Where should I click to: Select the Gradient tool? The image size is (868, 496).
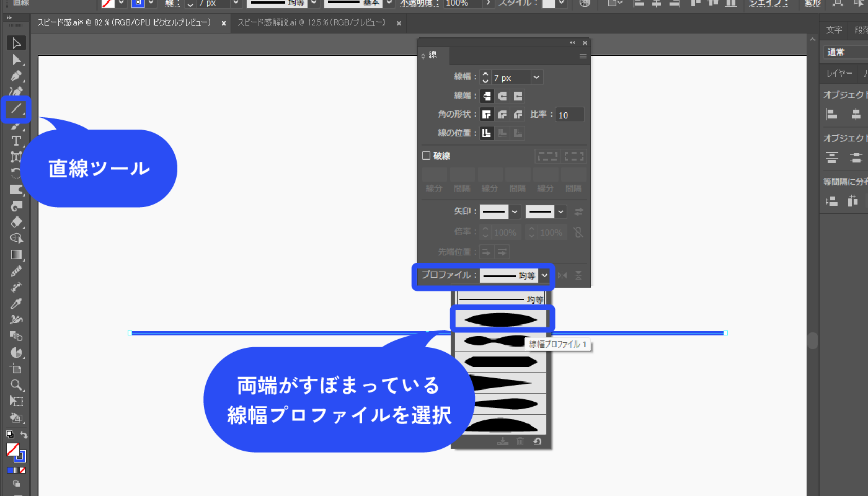(x=16, y=254)
